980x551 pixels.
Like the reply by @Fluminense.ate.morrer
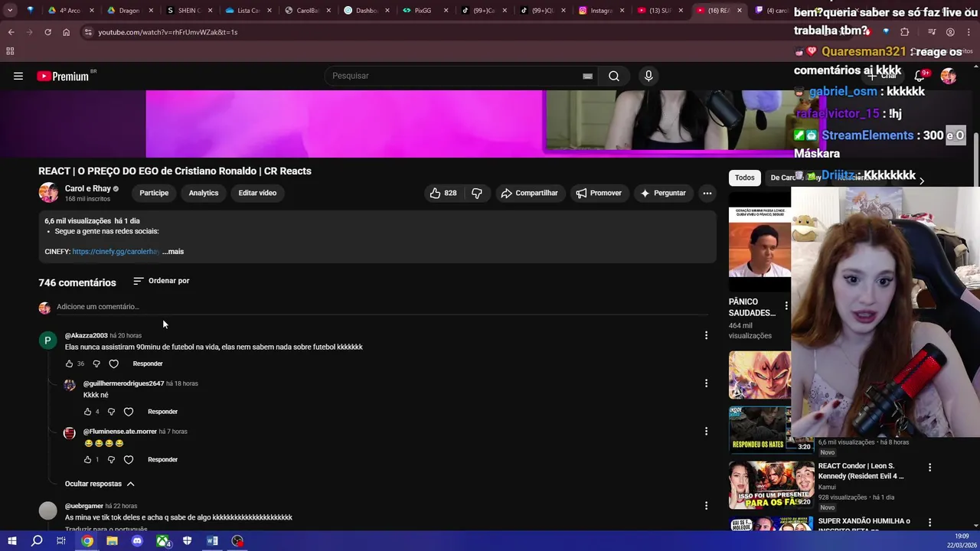pyautogui.click(x=87, y=460)
